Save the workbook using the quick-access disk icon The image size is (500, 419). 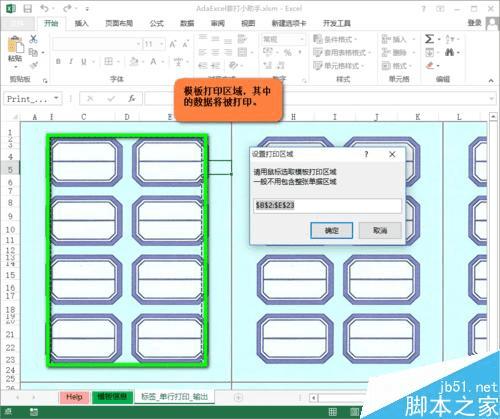28,9
